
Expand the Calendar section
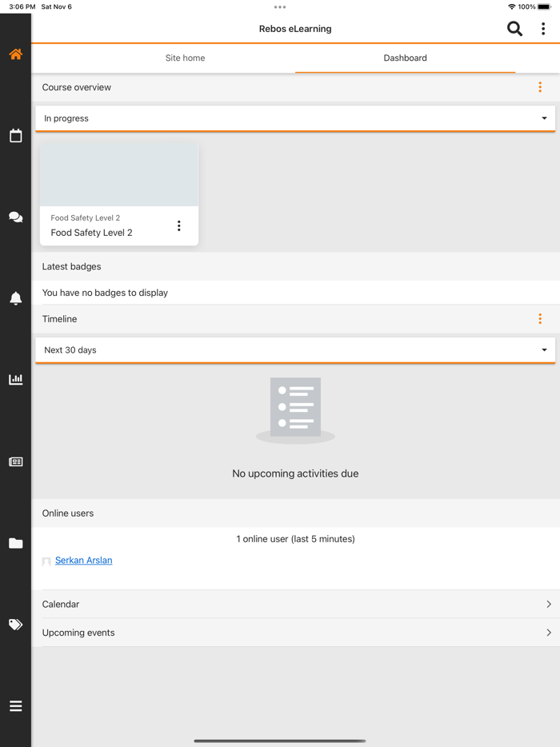tap(296, 605)
